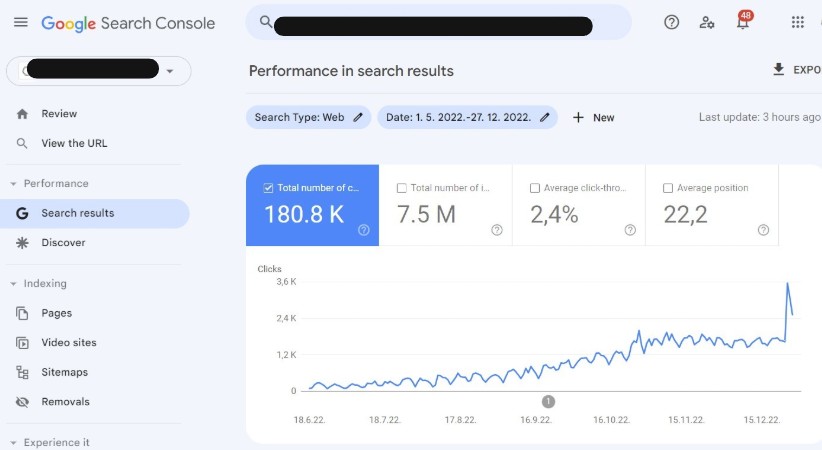Click the search magnifier in URL bar
Image resolution: width=822 pixels, height=450 pixels.
(x=266, y=22)
